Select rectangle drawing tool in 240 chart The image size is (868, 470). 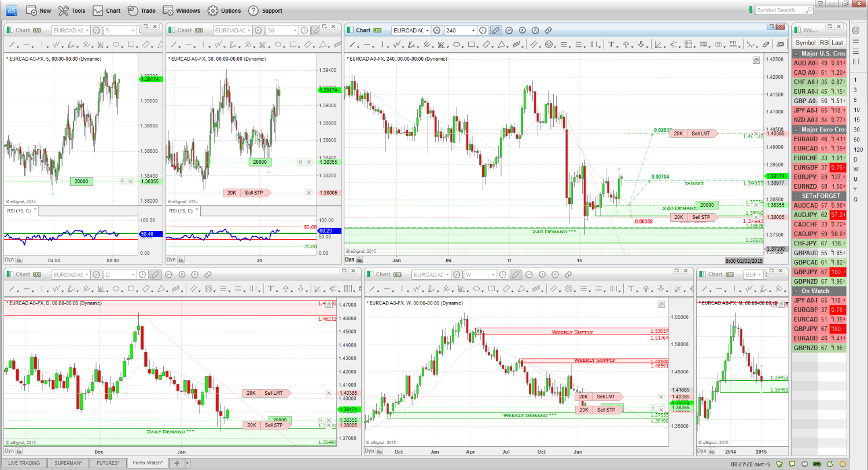coord(472,45)
